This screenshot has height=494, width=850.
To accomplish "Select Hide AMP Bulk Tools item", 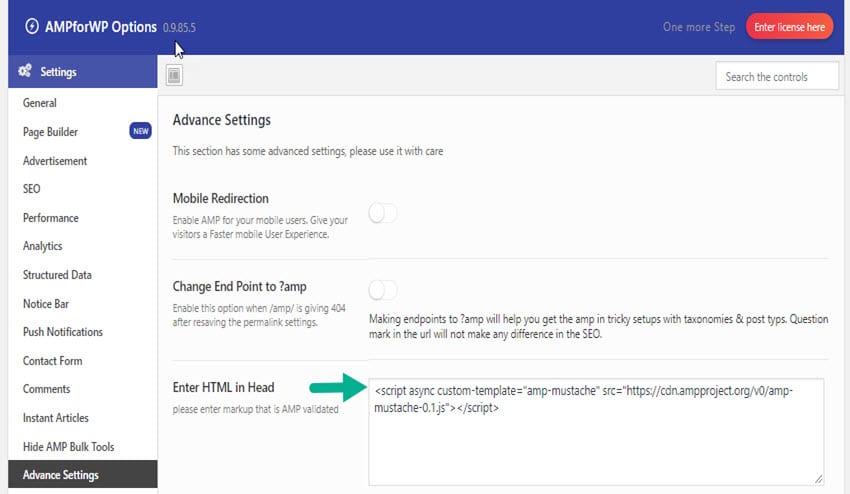I will pyautogui.click(x=68, y=447).
